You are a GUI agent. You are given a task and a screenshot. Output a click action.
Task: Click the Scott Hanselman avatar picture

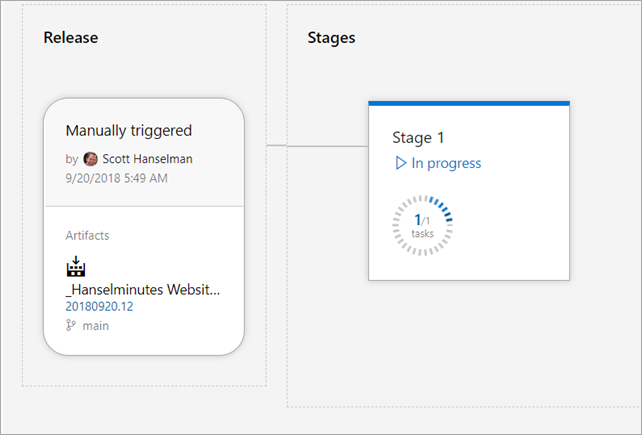click(x=90, y=159)
